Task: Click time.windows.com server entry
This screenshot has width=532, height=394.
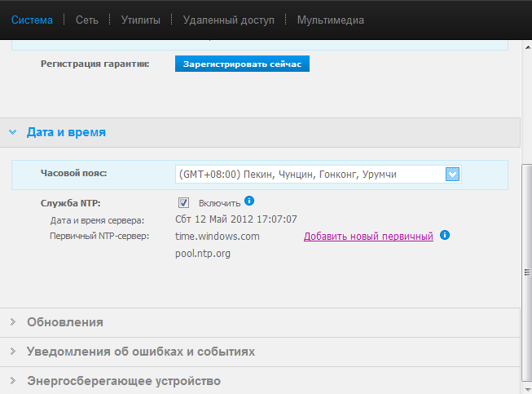Action: 218,236
